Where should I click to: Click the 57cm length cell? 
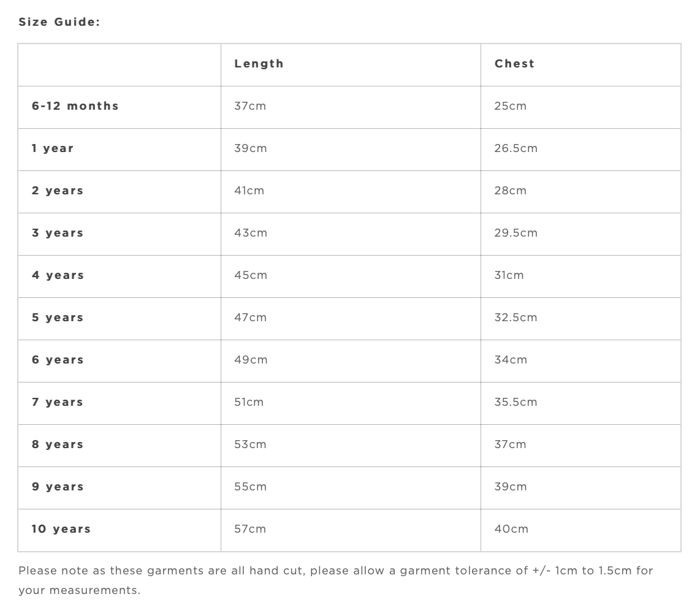pos(250,529)
